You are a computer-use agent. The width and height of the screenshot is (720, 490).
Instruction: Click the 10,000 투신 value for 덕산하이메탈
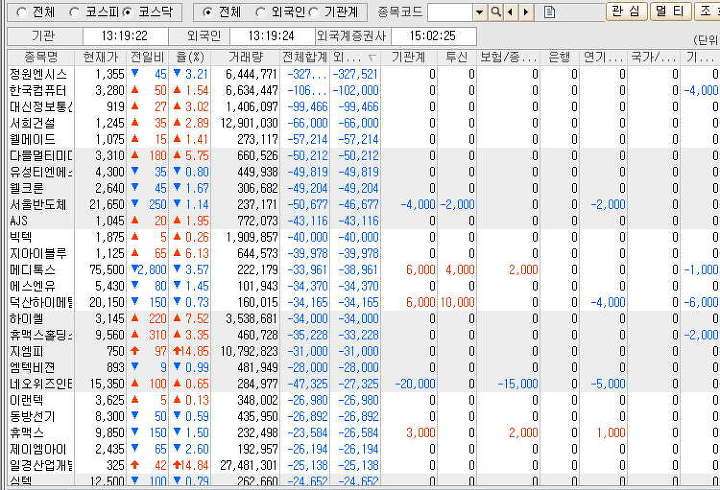[457, 302]
